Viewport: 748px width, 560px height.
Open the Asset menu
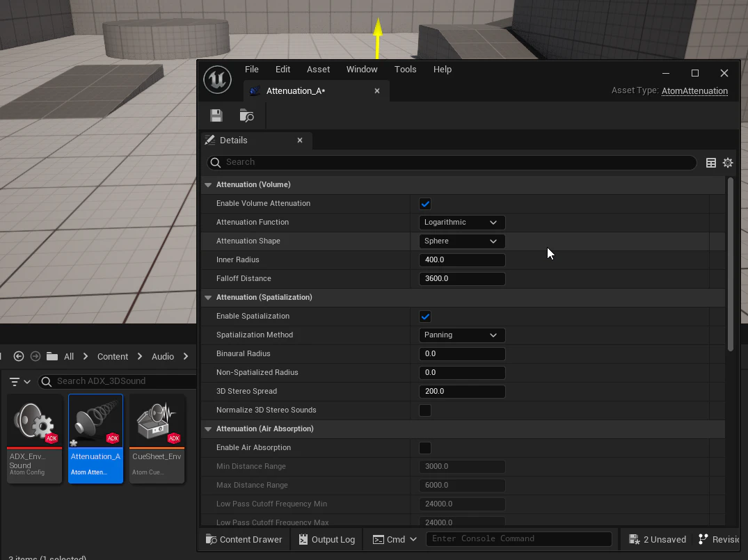[x=318, y=69]
